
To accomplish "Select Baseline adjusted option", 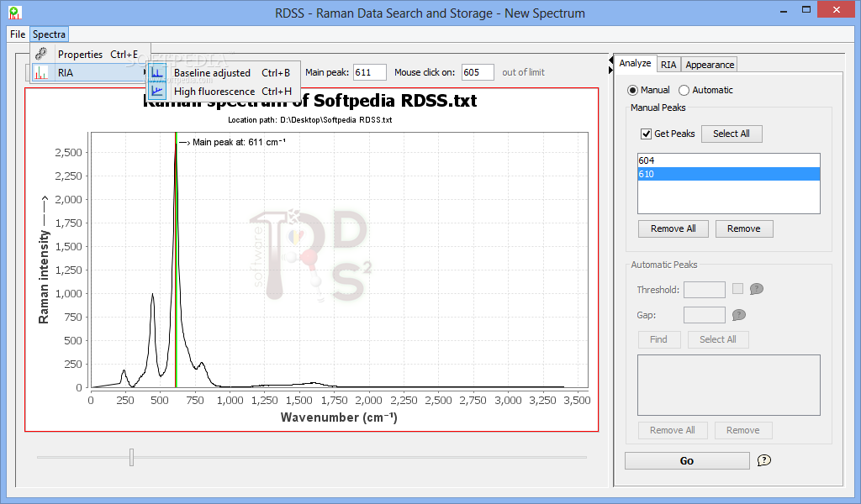I will tap(224, 73).
